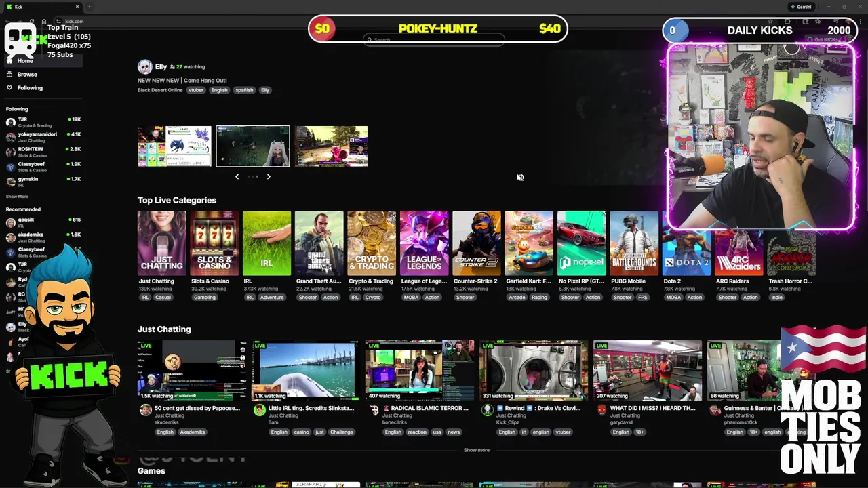Click the Indie tag under Trash Horror
868x488 pixels.
pos(776,297)
